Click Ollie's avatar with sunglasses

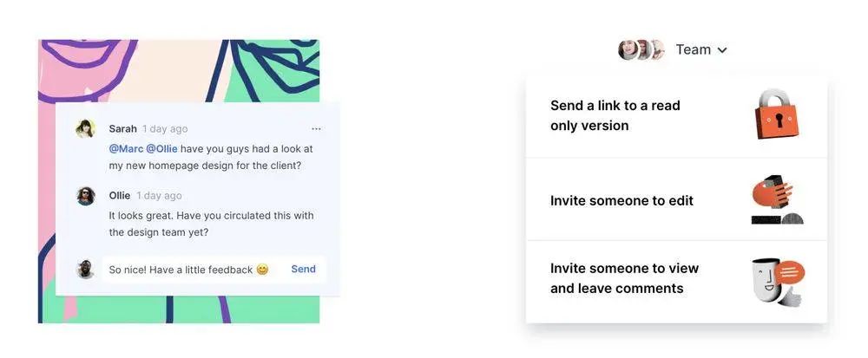[x=85, y=196]
